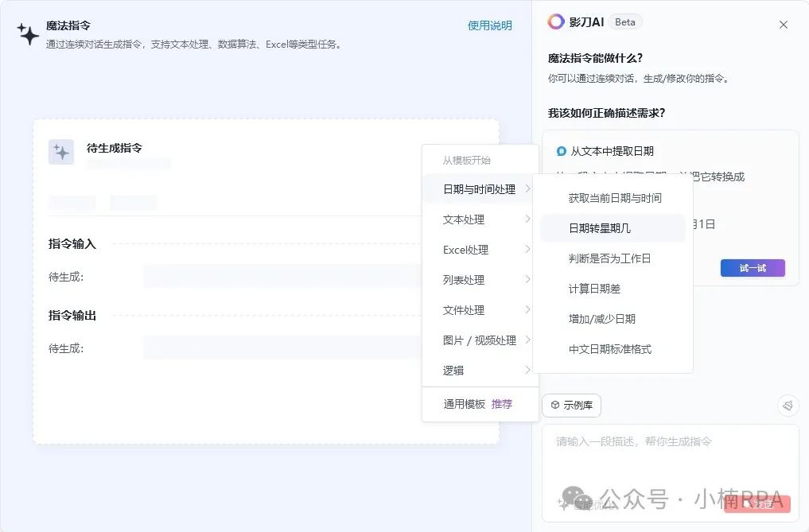Open the 使用说明 link
The image size is (809, 532).
point(489,25)
